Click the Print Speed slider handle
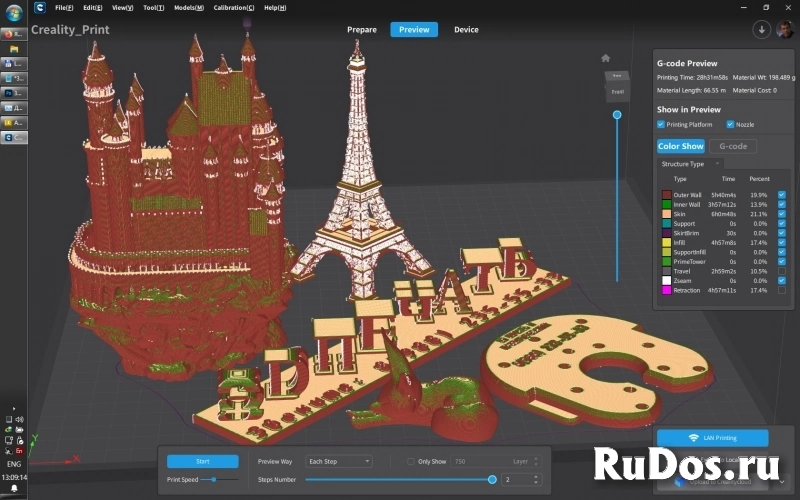 (x=214, y=480)
